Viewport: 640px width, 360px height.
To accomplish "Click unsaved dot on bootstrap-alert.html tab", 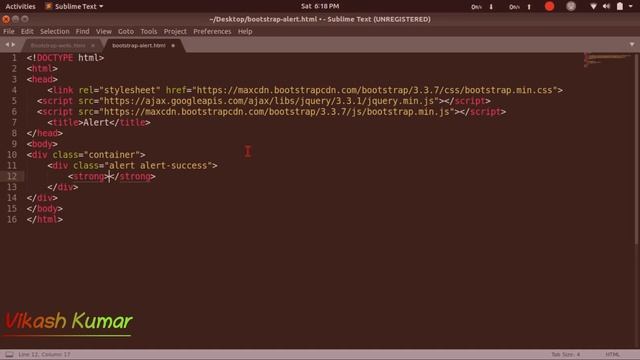I will pos(173,45).
